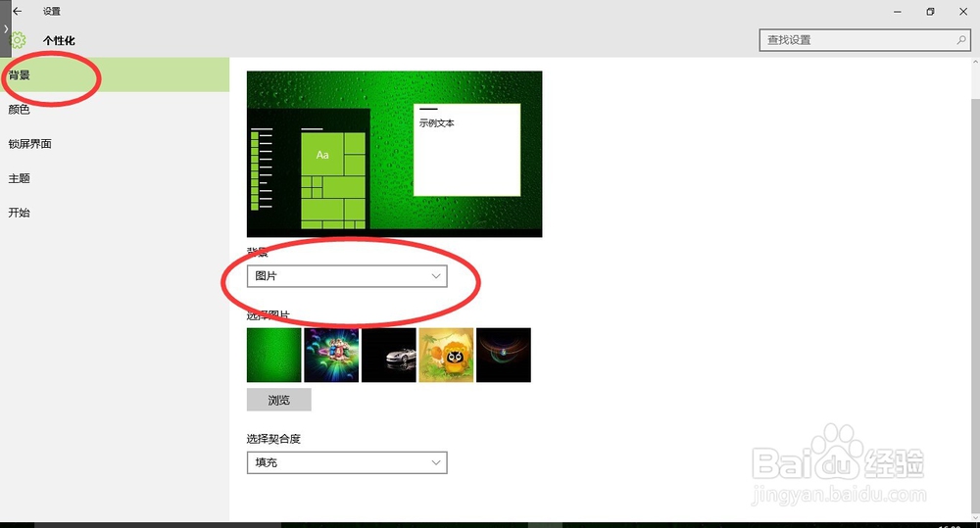Open 开始 settings page
The height and width of the screenshot is (528, 980).
pyautogui.click(x=115, y=213)
